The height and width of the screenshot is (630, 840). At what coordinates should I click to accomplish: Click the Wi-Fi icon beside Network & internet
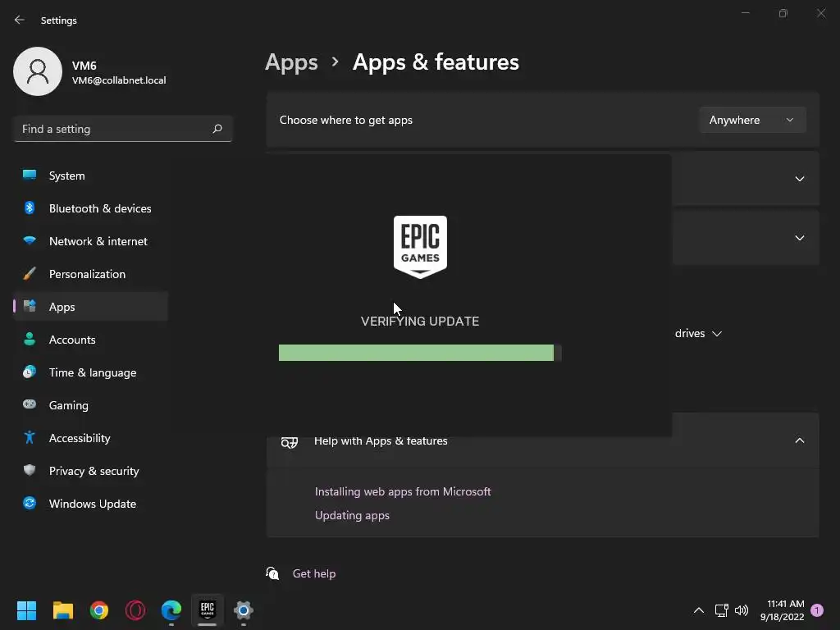click(x=30, y=240)
